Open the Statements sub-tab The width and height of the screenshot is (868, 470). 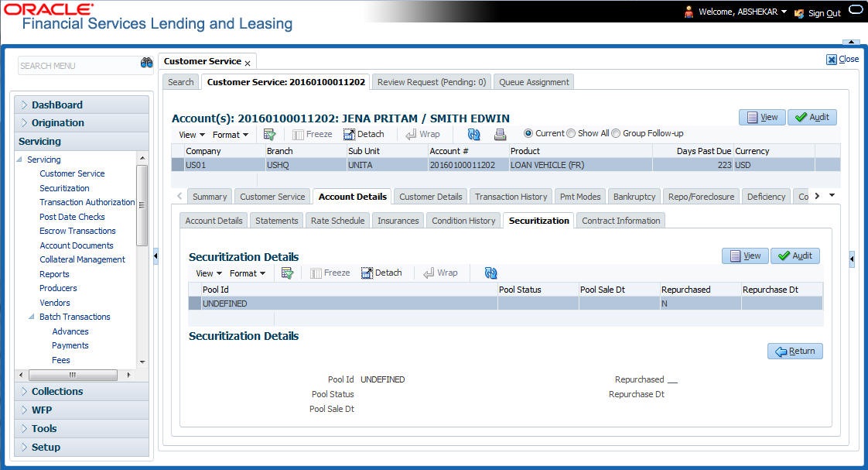(x=277, y=221)
